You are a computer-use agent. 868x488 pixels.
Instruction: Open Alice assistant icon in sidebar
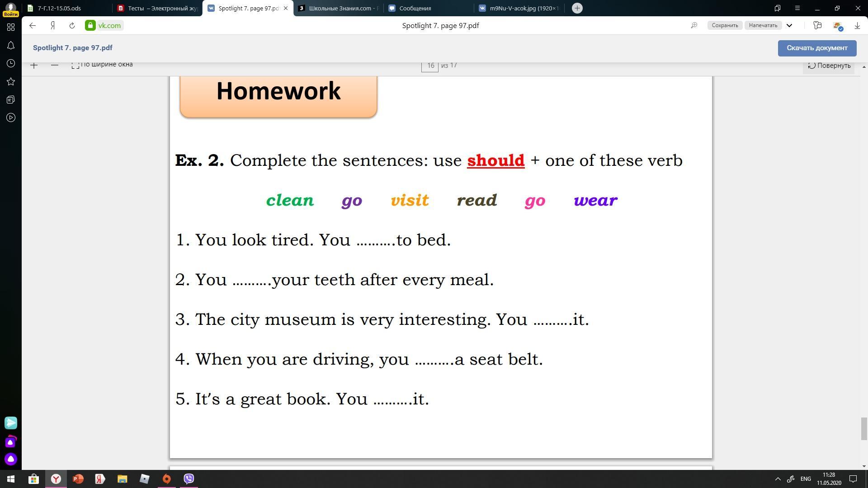pos(11,460)
